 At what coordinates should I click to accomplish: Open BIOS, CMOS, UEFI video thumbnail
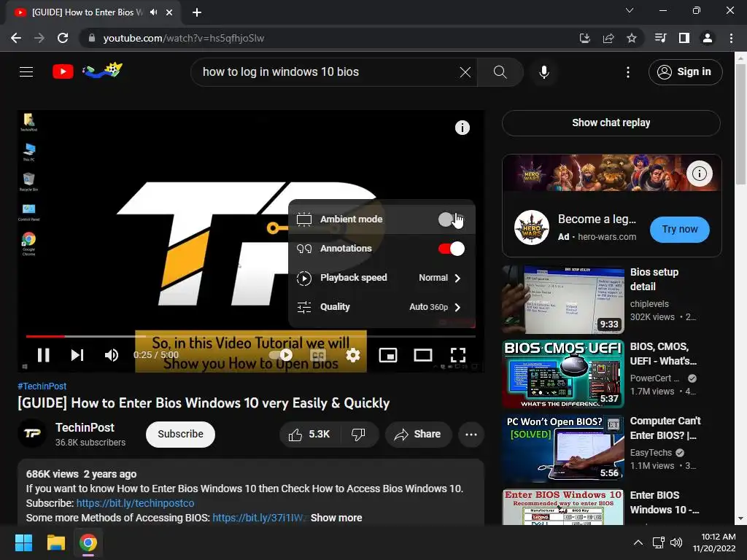tap(563, 374)
